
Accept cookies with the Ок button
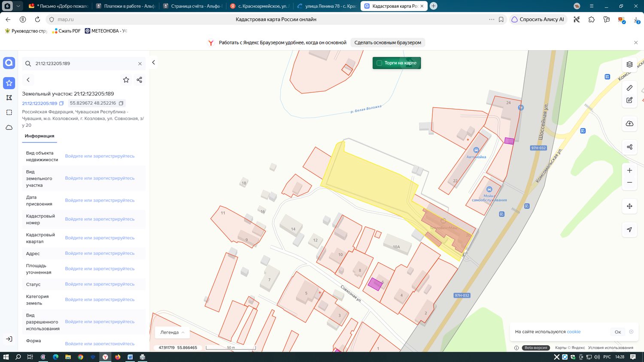point(618,332)
